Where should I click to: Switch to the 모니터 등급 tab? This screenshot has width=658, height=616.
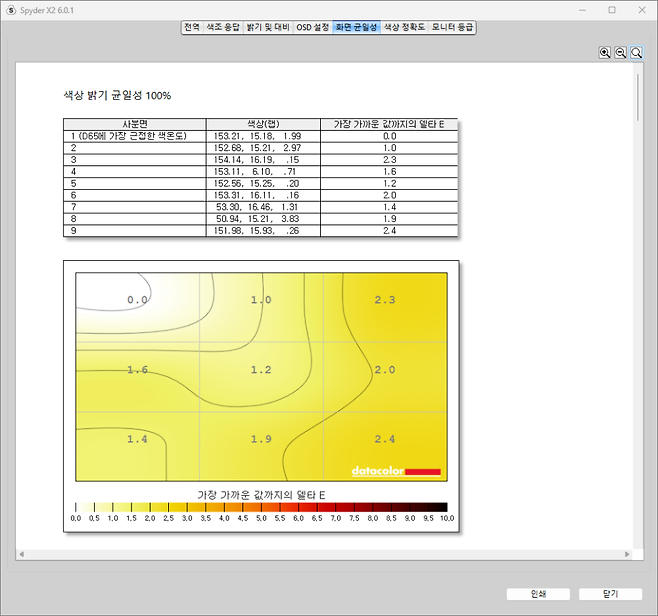click(452, 28)
